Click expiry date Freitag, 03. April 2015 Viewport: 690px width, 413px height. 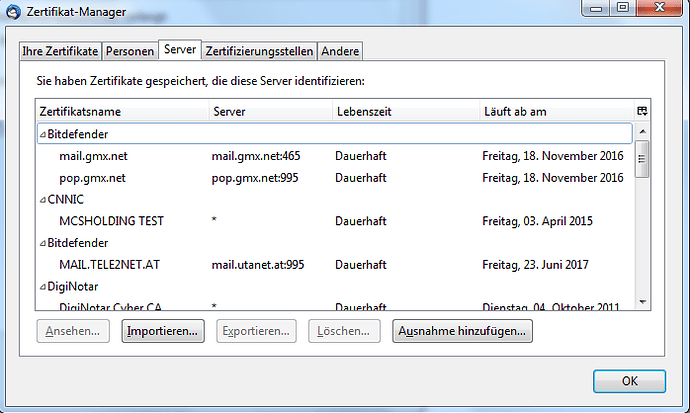537,221
